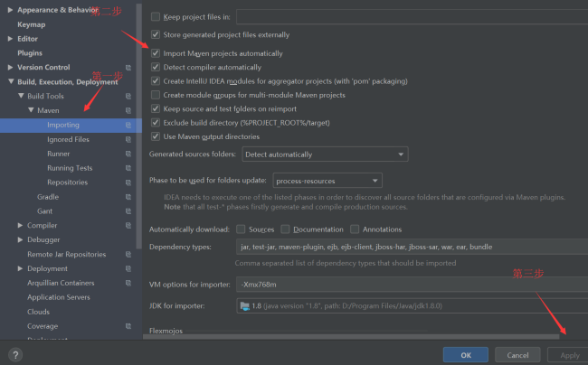Click the project-level icon beside Ignored Files

click(128, 140)
